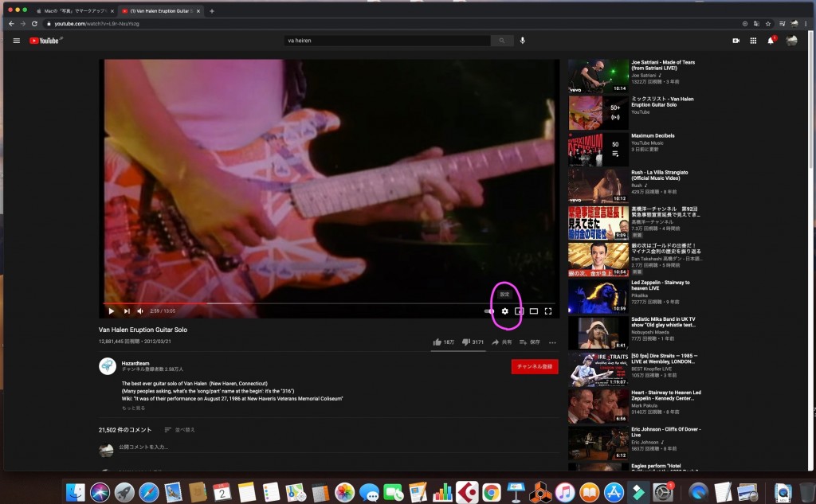Open the YouTube apps grid
The height and width of the screenshot is (504, 816).
(x=753, y=41)
